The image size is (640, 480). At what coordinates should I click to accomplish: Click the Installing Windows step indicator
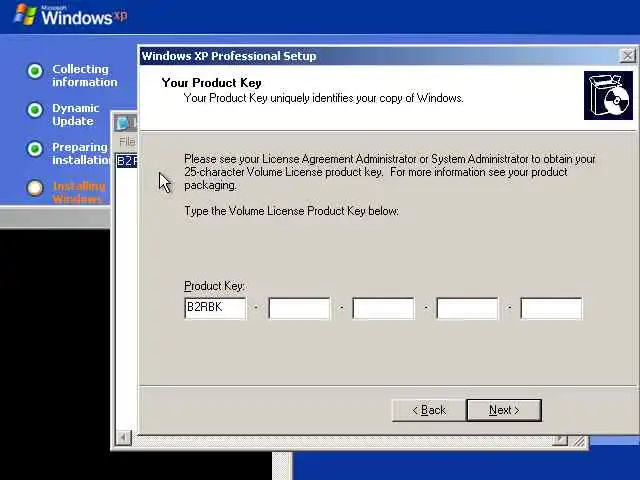coord(35,188)
